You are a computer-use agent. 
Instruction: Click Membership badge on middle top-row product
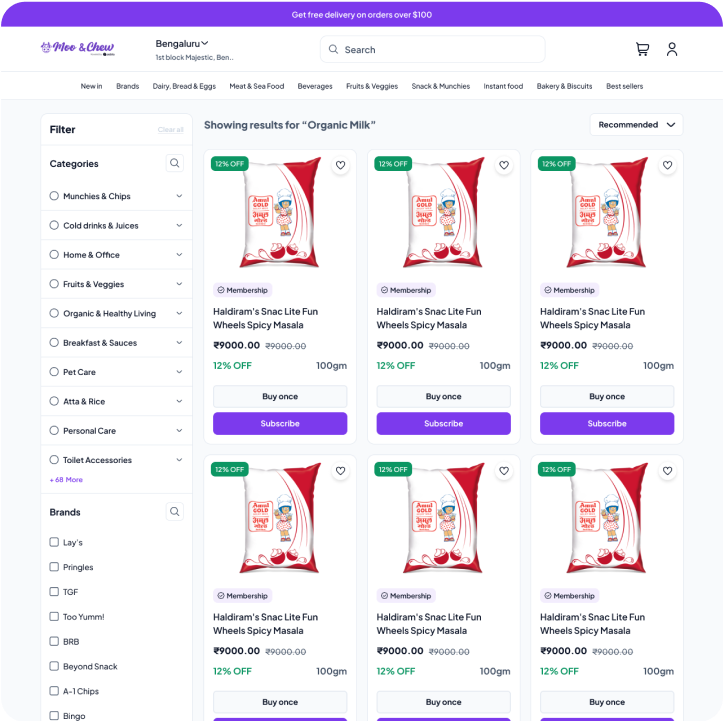[406, 290]
